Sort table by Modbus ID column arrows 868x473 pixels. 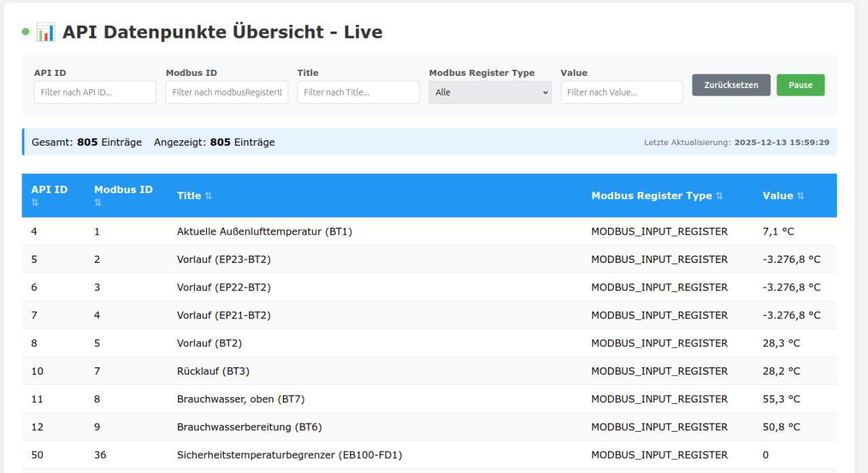98,202
